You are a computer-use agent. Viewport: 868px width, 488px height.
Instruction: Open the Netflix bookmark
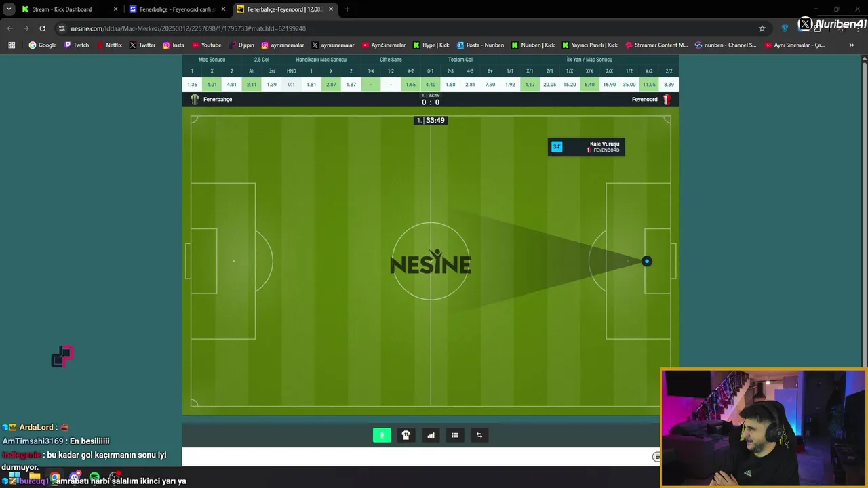(109, 45)
